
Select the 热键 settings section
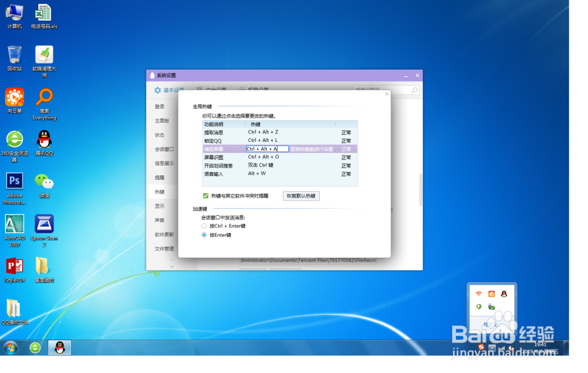click(x=160, y=192)
